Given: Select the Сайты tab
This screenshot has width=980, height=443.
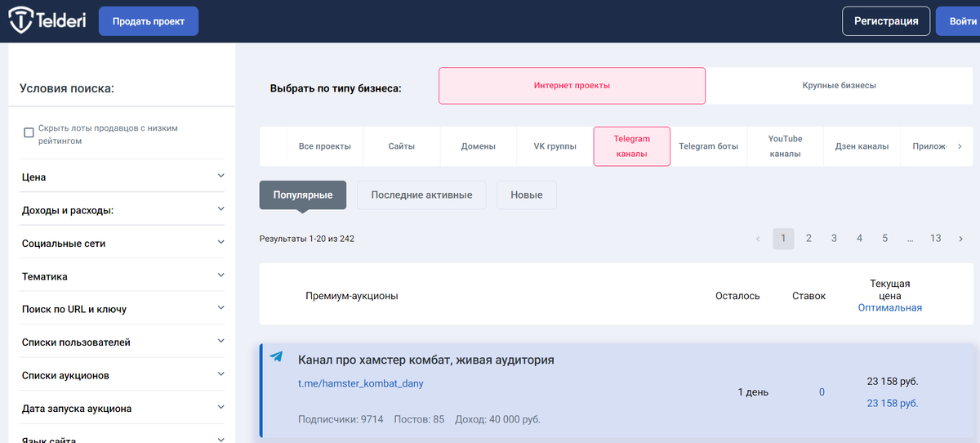Looking at the screenshot, I should pyautogui.click(x=401, y=146).
